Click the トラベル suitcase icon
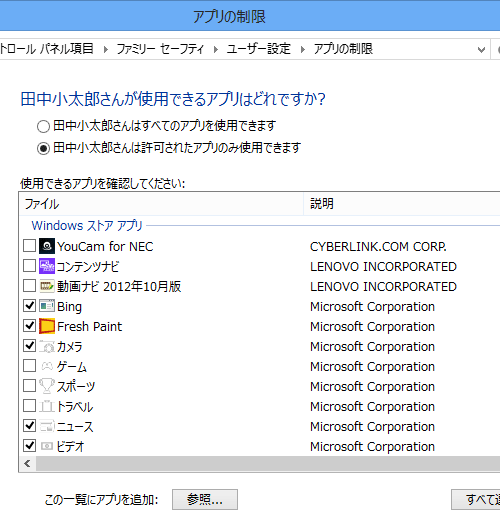The width and height of the screenshot is (500, 530). point(47,406)
